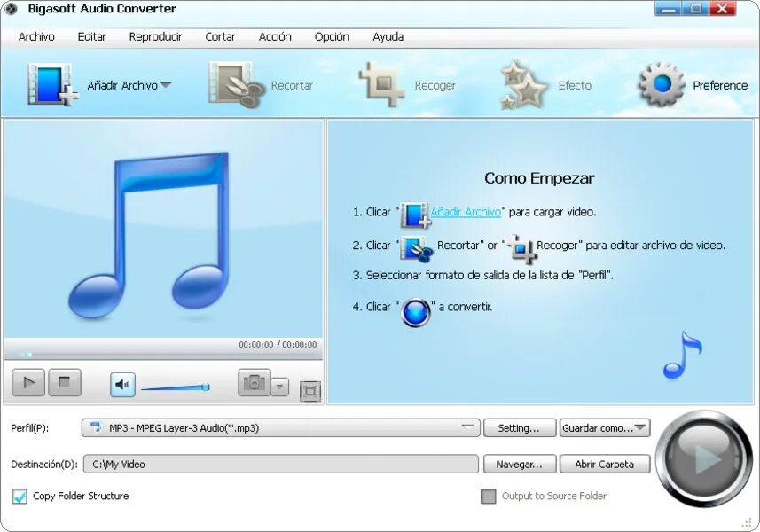This screenshot has height=532, width=760.
Task: Open the Acción menu
Action: click(275, 37)
